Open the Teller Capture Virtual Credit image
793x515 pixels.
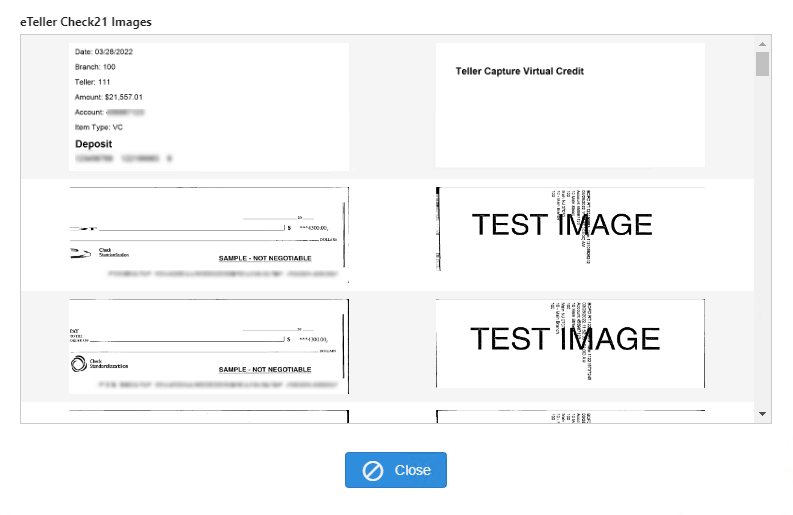(570, 105)
